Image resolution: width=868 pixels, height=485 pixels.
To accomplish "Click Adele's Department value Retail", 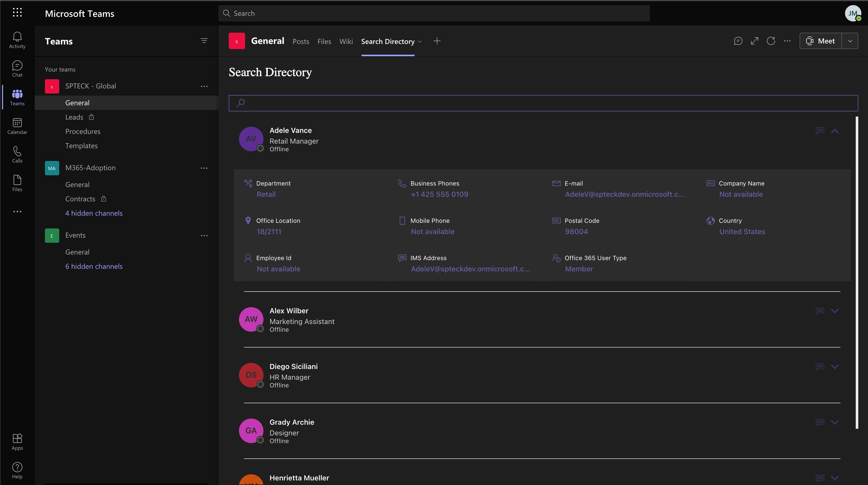I will [266, 194].
